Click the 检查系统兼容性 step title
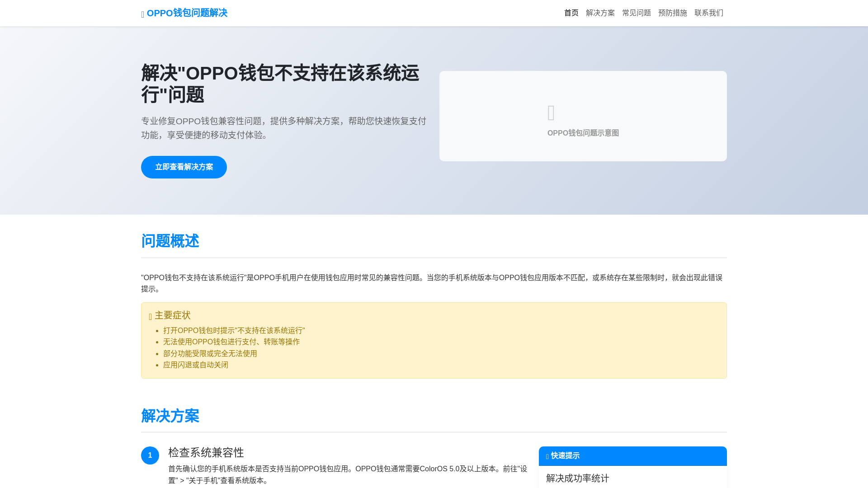 (x=206, y=453)
